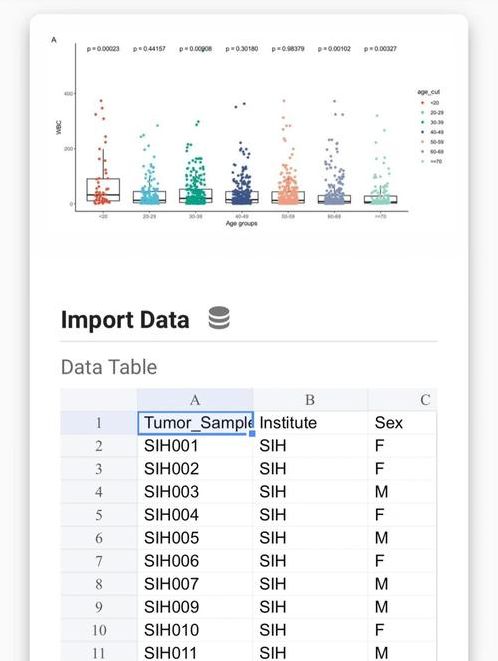The width and height of the screenshot is (498, 661).
Task: Click the box plot chart thumbnail
Action: (247, 133)
